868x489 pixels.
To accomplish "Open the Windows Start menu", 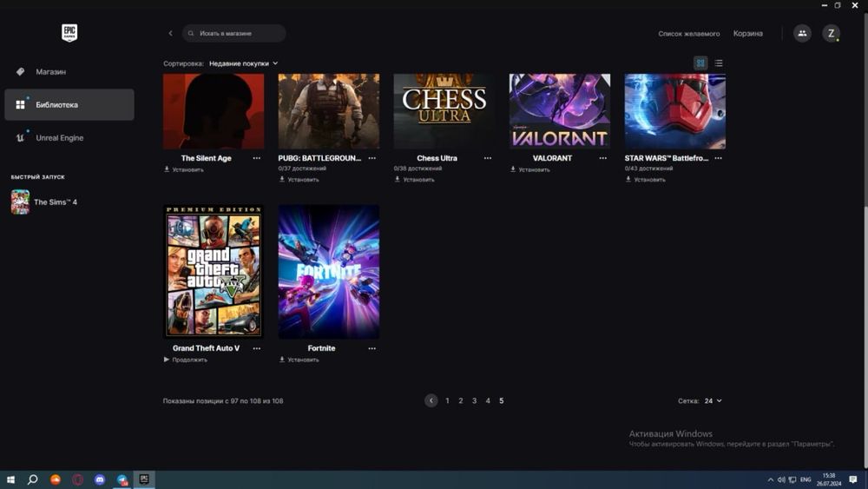I will [10, 479].
